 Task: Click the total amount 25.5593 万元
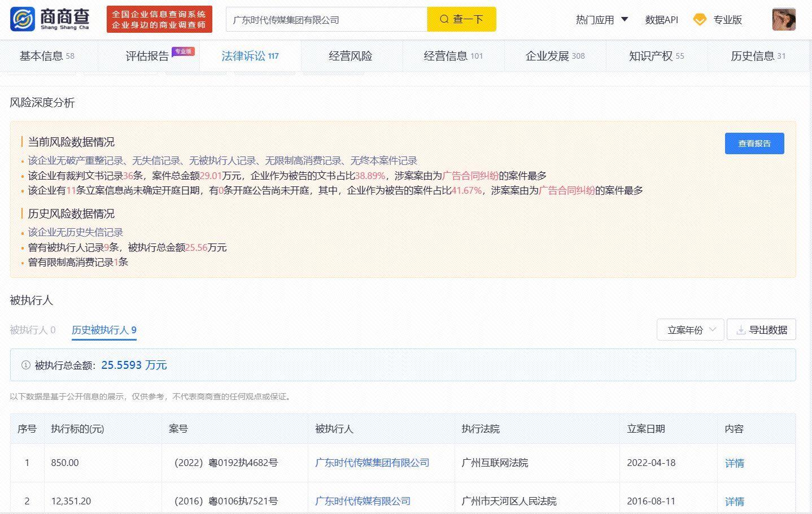pos(134,365)
